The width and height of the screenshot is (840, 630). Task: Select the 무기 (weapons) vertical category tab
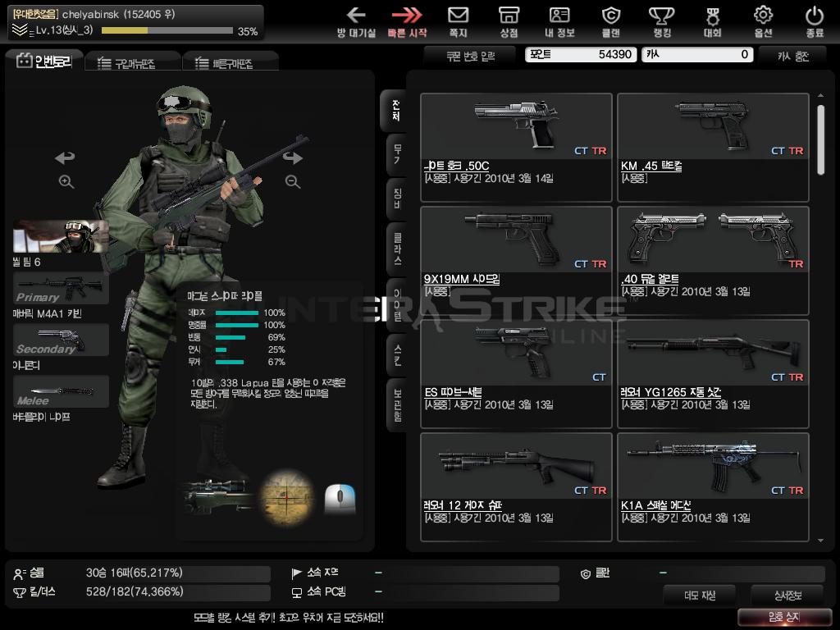point(397,153)
